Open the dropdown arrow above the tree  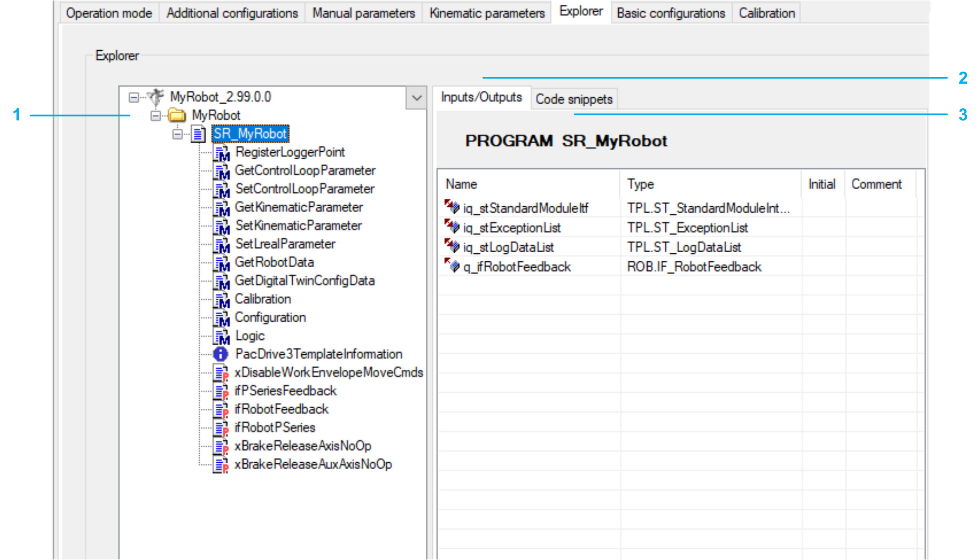tap(416, 98)
